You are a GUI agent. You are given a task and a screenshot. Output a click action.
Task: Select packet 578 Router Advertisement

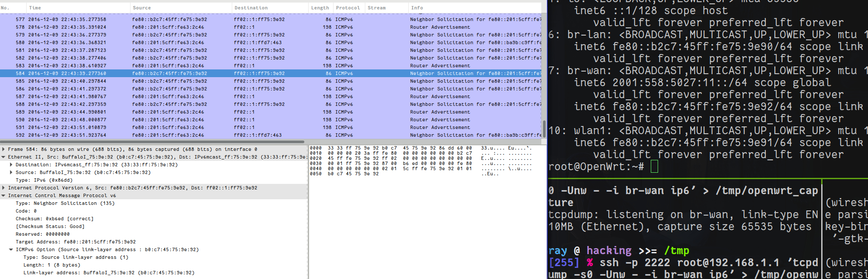[x=270, y=27]
